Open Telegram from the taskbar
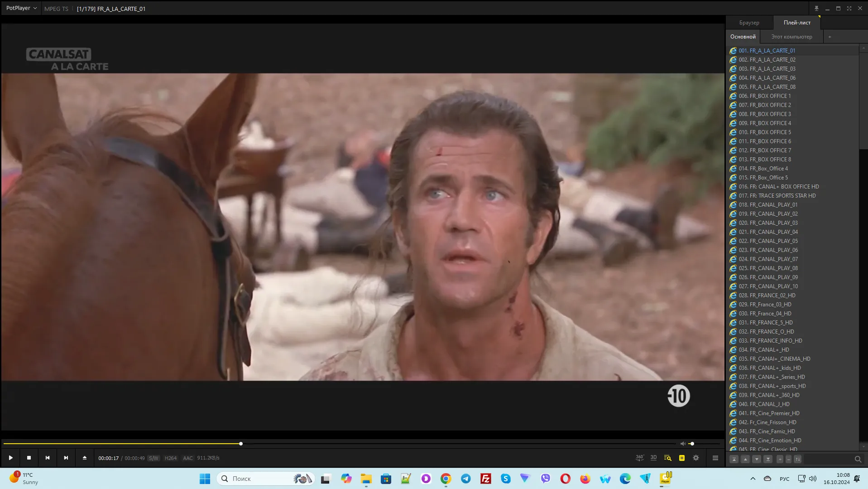 pyautogui.click(x=465, y=479)
